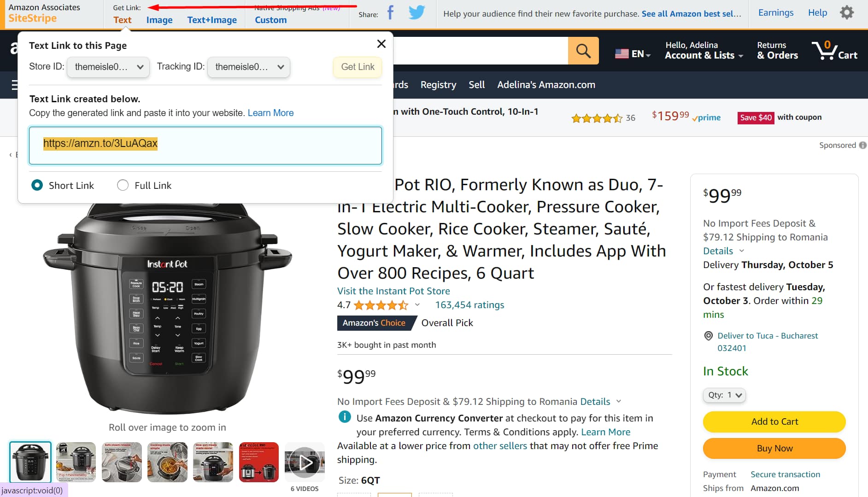
Task: Expand the Qty quantity selector
Action: click(724, 395)
